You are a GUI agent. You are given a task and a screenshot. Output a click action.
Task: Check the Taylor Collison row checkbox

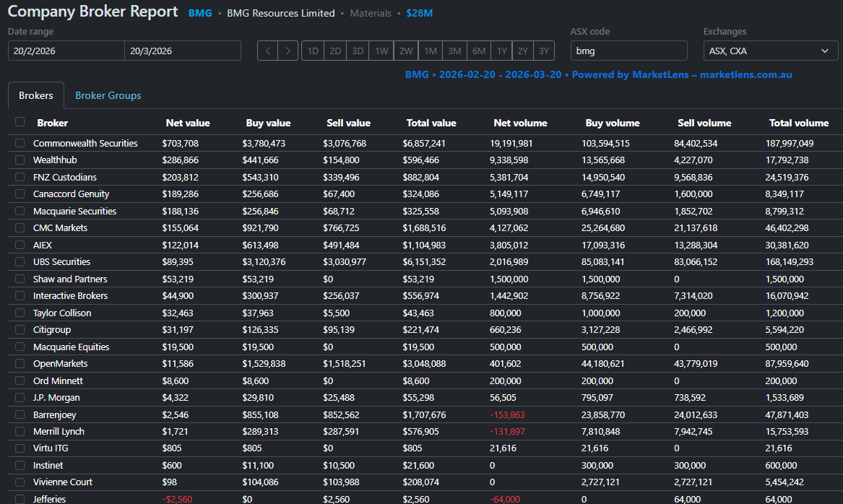click(x=20, y=313)
